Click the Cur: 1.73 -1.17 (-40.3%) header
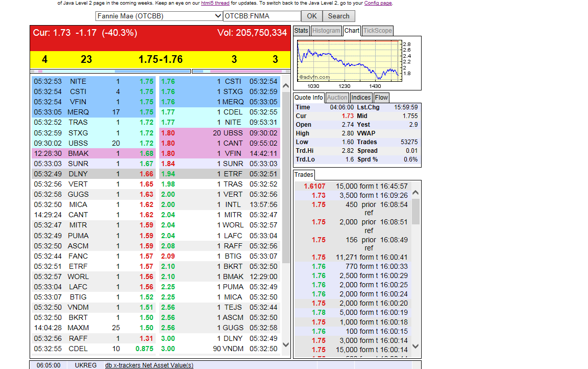The image size is (588, 369). click(85, 33)
